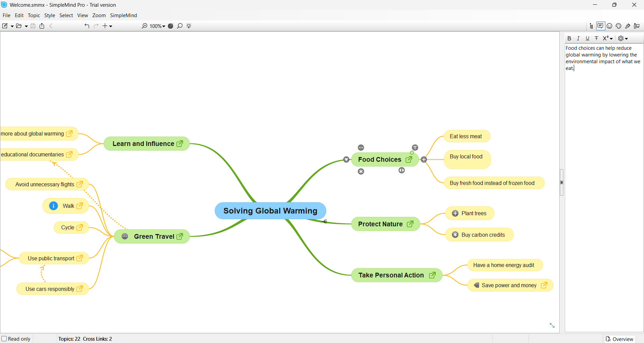
Task: Open the note settings gear dropdown
Action: click(623, 38)
